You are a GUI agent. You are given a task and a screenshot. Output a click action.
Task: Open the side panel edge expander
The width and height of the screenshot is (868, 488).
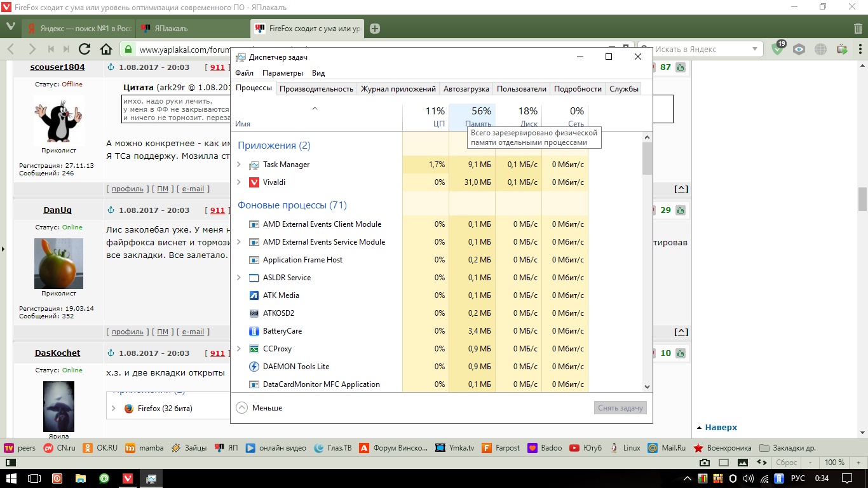pos(2,248)
